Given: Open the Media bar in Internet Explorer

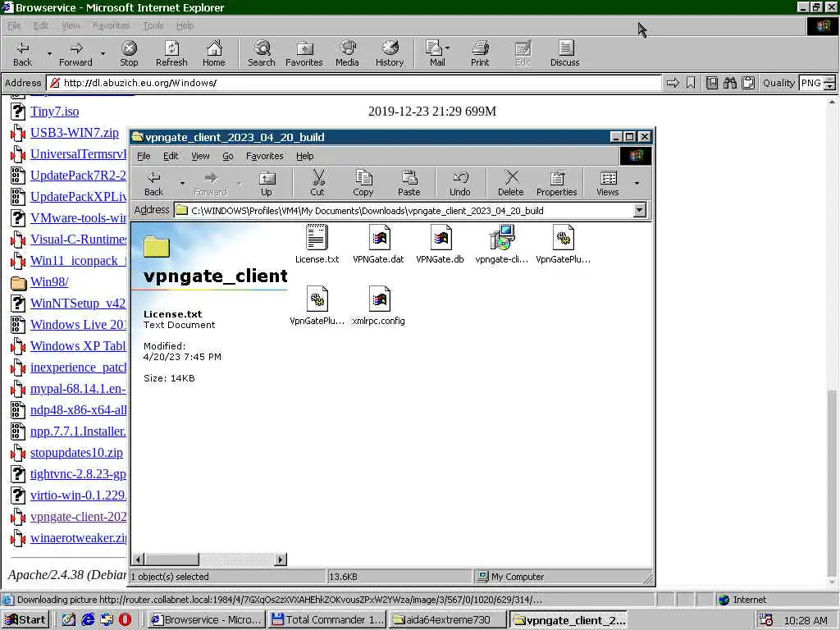Looking at the screenshot, I should point(347,53).
